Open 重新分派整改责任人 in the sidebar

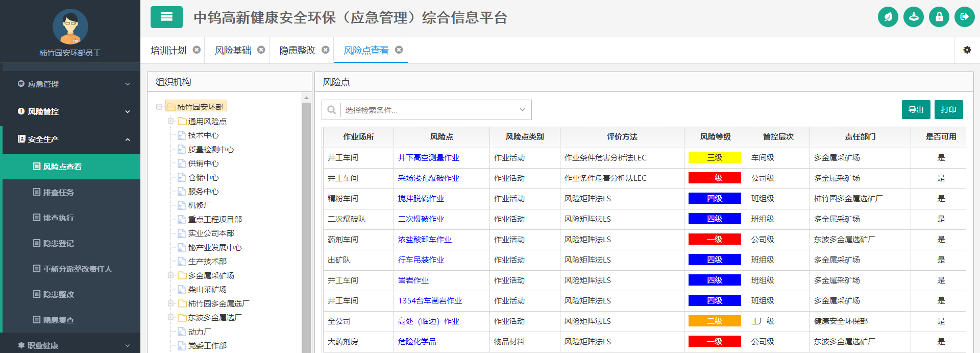pos(71,269)
